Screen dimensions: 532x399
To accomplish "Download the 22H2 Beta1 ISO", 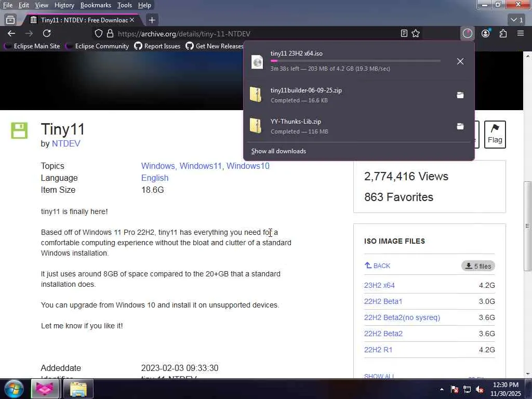I will [x=383, y=301].
